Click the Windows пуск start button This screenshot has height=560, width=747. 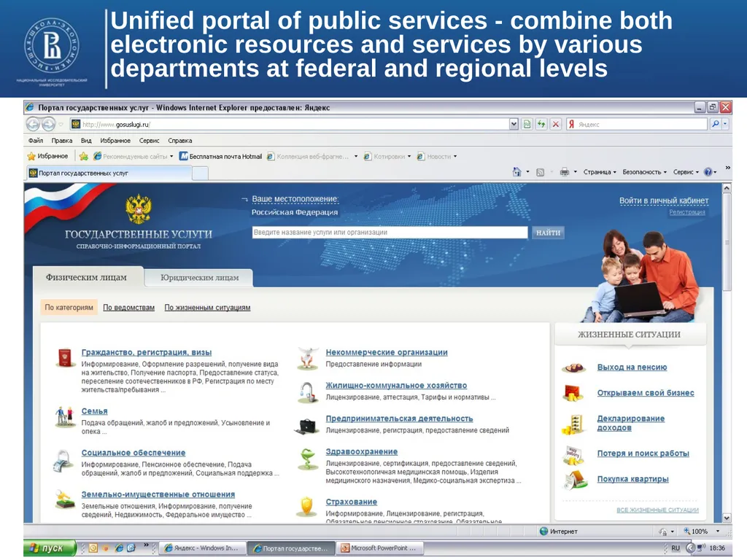[x=50, y=548]
